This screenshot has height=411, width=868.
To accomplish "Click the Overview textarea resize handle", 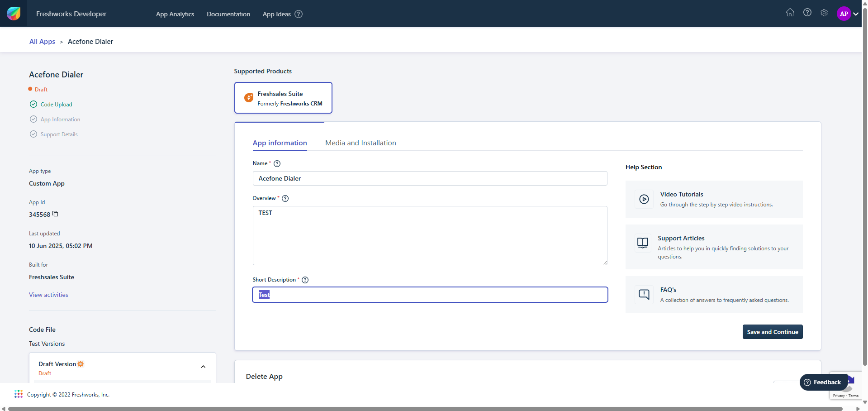I will [605, 263].
